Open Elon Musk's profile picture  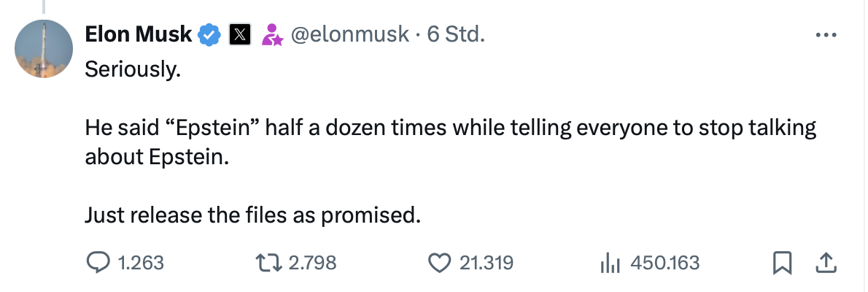43,50
